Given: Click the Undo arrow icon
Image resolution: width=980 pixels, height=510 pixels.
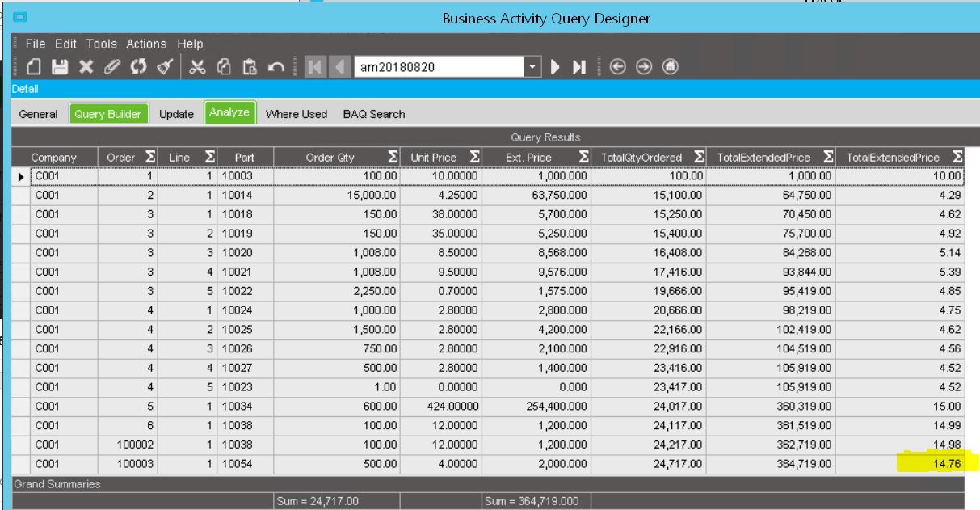Looking at the screenshot, I should point(276,67).
